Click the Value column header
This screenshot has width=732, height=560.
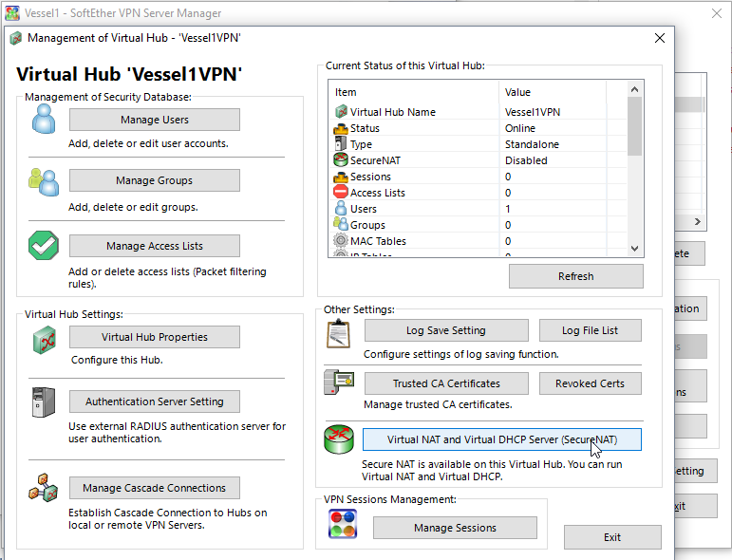pyautogui.click(x=553, y=92)
